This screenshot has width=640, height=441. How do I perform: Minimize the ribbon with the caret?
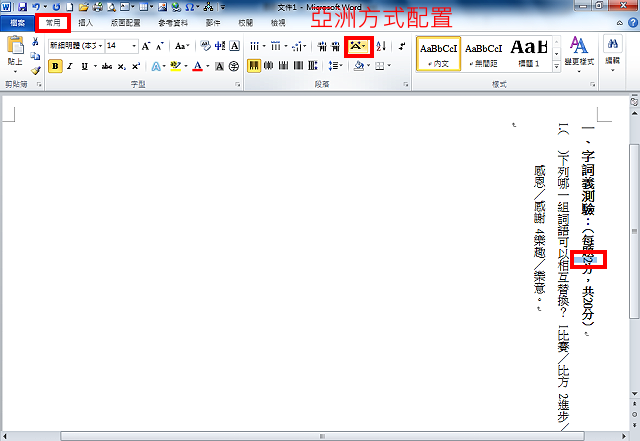(x=620, y=23)
